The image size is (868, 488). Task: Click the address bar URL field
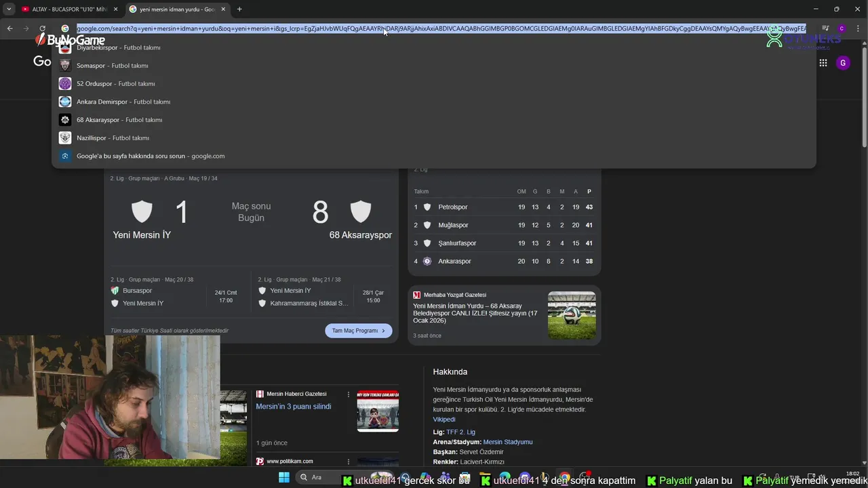(x=441, y=28)
